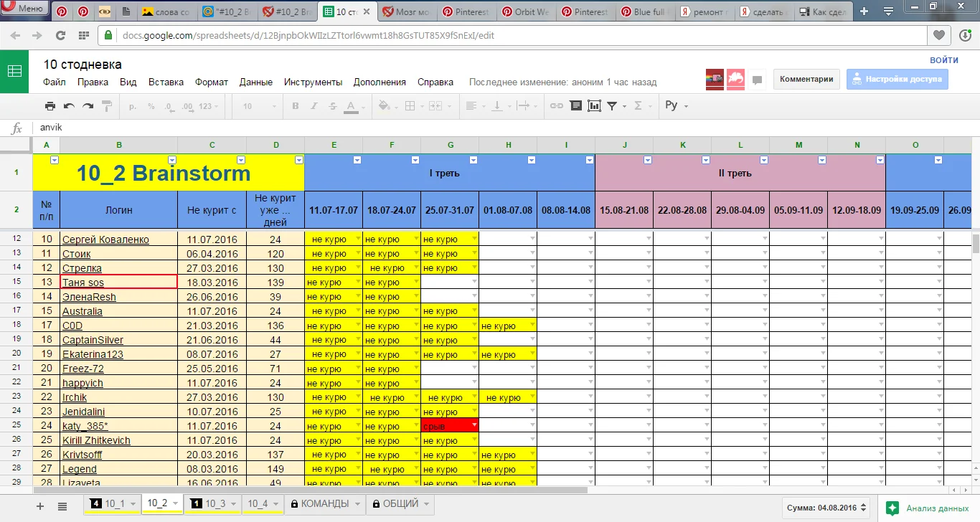Click the insert chart icon

coord(594,106)
